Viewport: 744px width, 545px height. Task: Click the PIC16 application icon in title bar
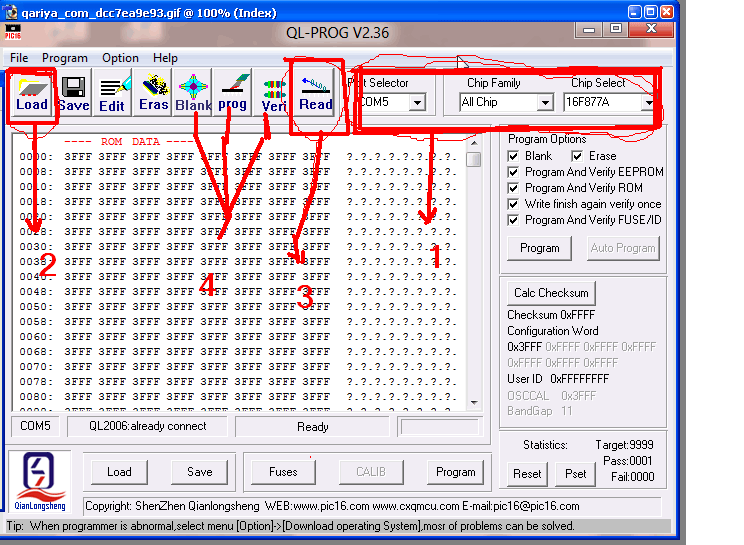click(x=13, y=32)
